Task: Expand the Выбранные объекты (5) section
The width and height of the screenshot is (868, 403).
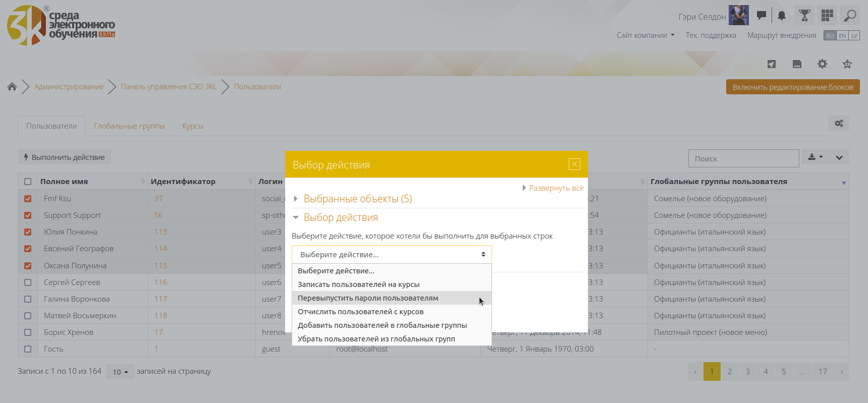Action: (357, 199)
